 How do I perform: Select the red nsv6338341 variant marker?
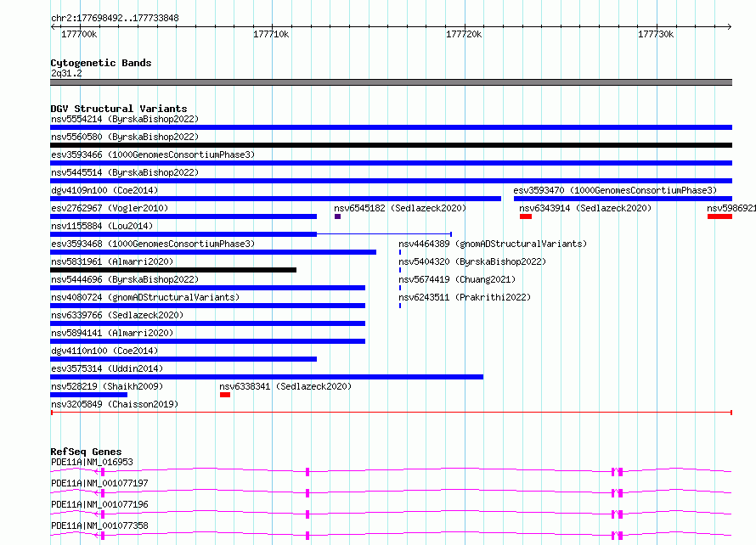[x=225, y=395]
